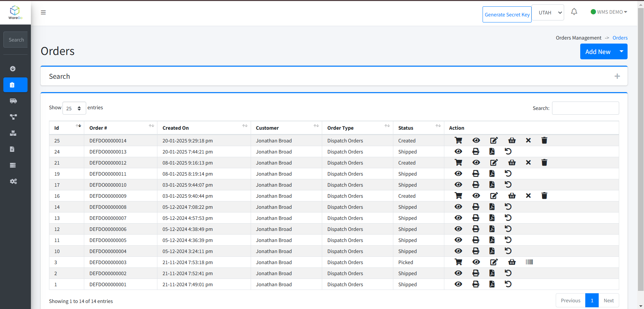Open the UTAH warehouse dropdown

548,12
